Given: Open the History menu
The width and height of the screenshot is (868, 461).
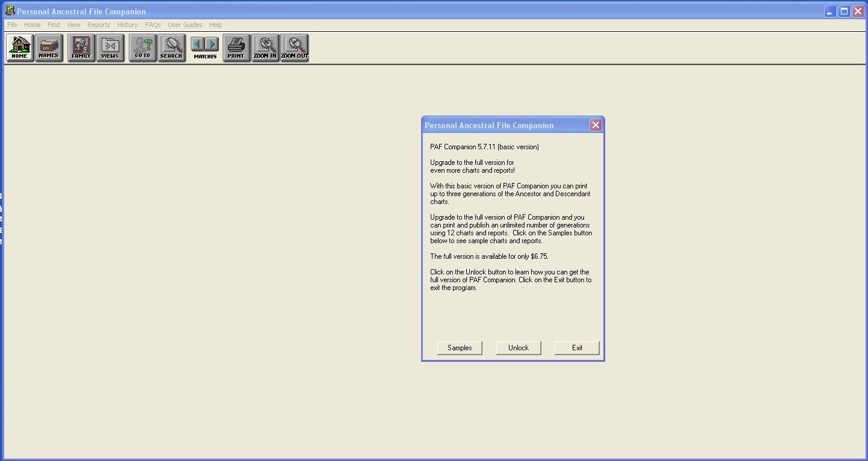Looking at the screenshot, I should point(128,25).
